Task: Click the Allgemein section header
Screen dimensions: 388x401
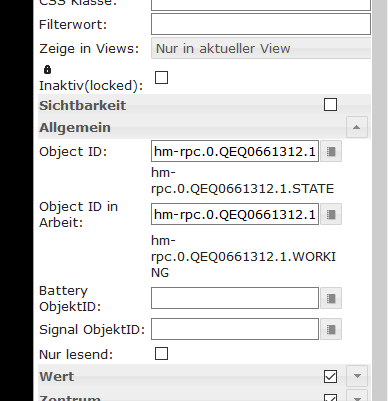Action: (75, 127)
